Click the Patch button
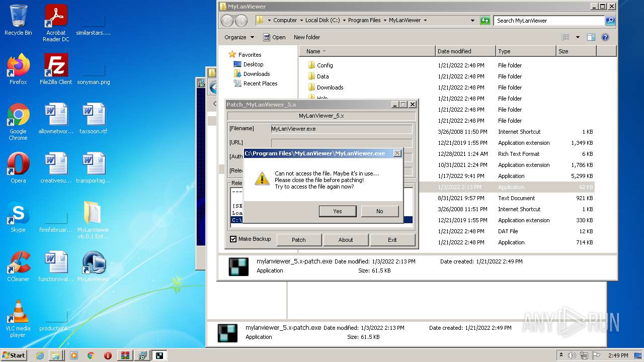Image resolution: width=644 pixels, height=362 pixels. pyautogui.click(x=299, y=240)
